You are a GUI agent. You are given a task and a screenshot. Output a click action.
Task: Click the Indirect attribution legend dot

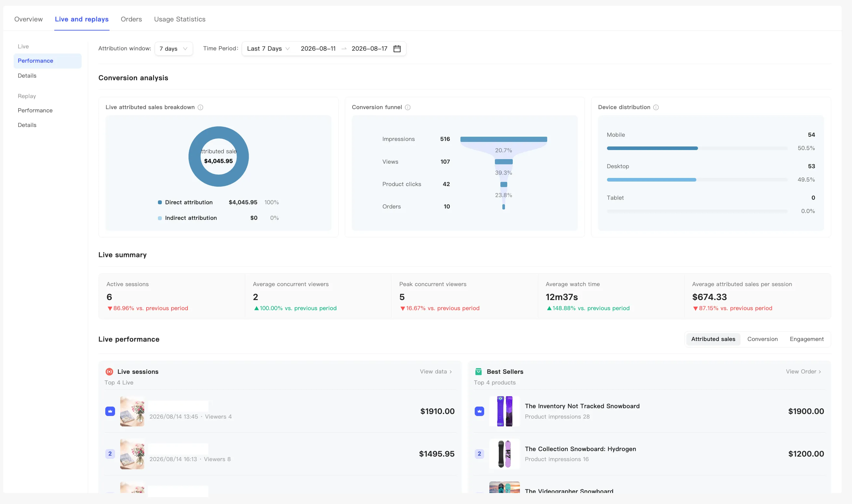pyautogui.click(x=160, y=218)
